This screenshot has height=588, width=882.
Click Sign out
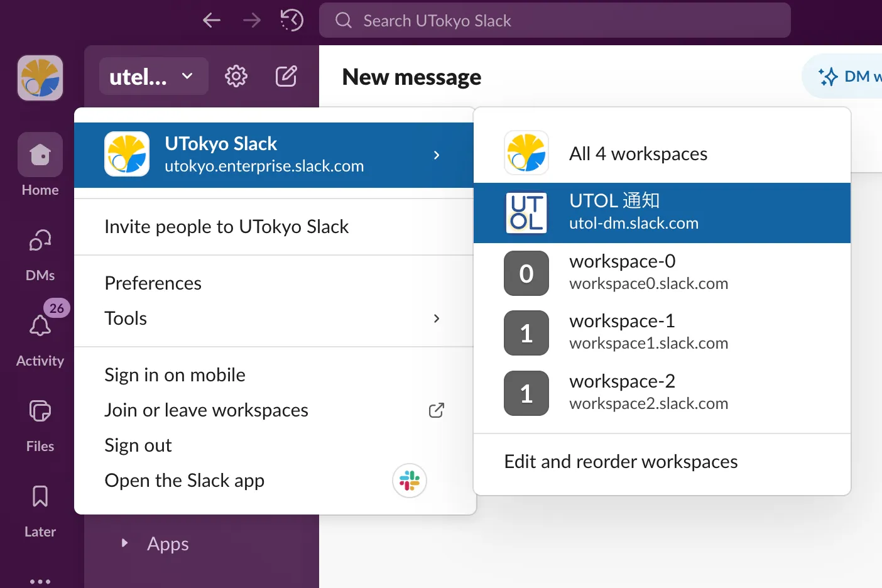tap(138, 445)
